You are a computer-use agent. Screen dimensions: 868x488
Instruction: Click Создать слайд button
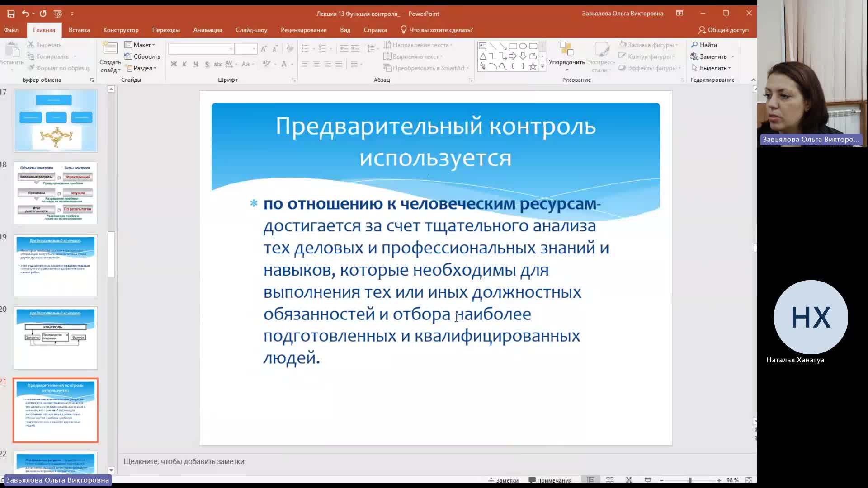(x=110, y=56)
